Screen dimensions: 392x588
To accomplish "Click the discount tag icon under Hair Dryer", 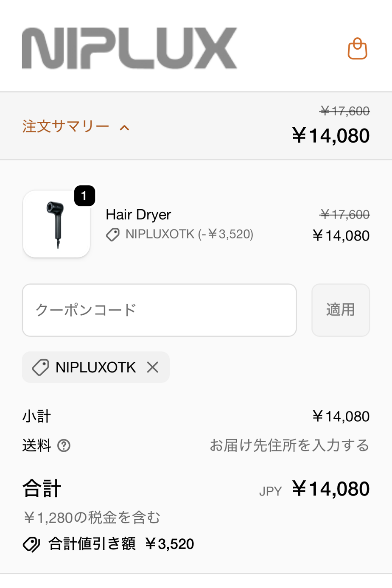I will coord(113,235).
